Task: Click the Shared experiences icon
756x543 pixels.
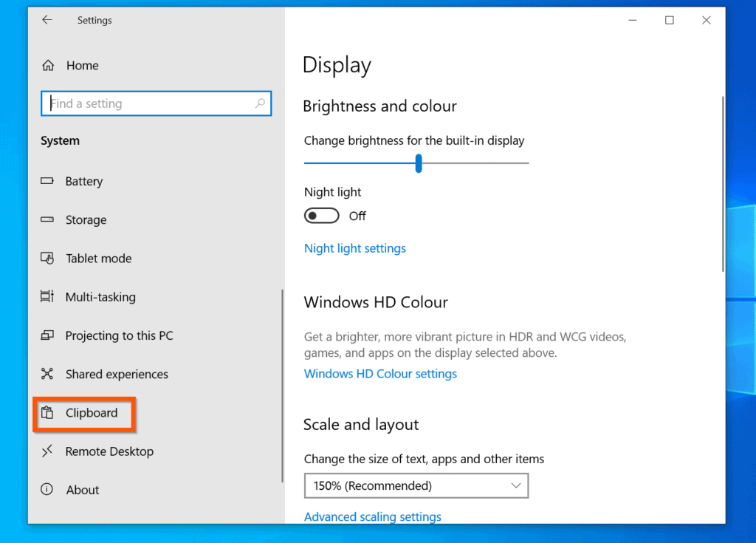Action: click(47, 374)
